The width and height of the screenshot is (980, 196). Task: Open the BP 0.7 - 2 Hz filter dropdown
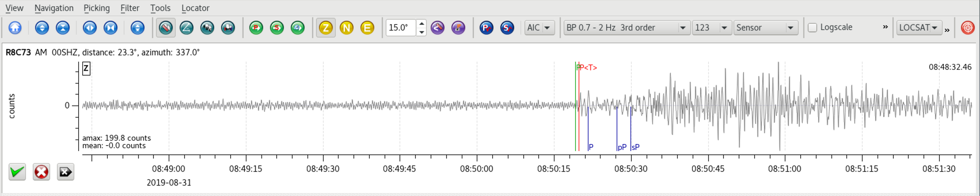(627, 28)
